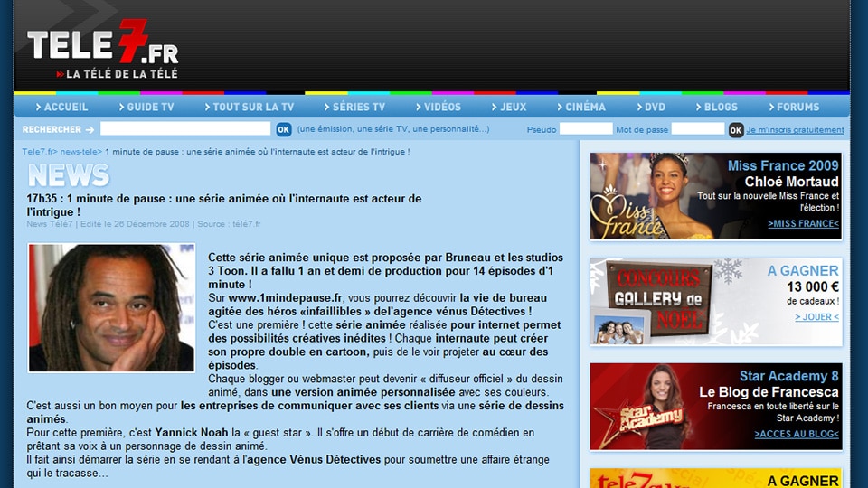Go to the BLOGS section
The height and width of the screenshot is (488, 868).
(717, 107)
